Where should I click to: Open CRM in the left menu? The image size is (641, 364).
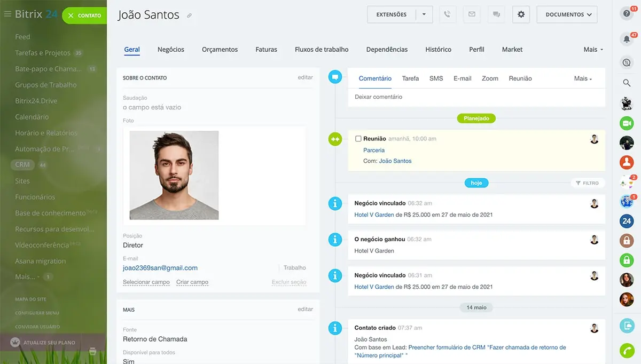point(22,165)
